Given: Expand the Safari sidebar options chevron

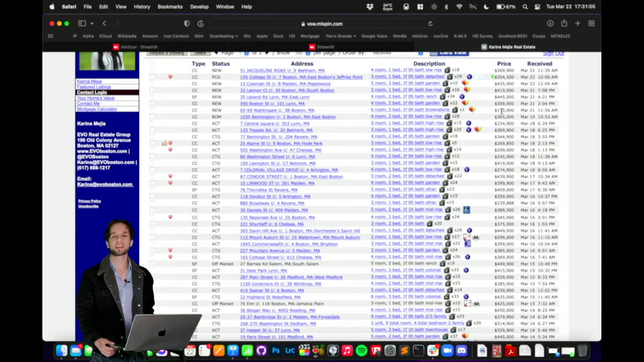Looking at the screenshot, I should coord(92,24).
